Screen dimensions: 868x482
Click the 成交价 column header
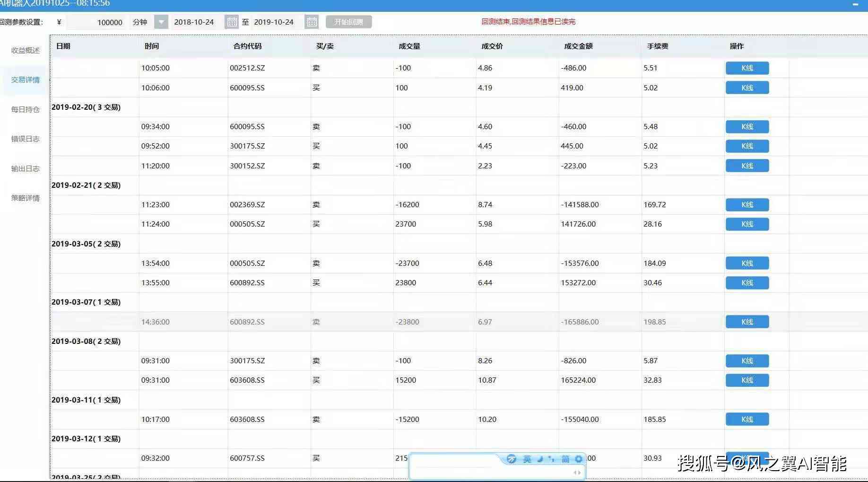tap(492, 46)
